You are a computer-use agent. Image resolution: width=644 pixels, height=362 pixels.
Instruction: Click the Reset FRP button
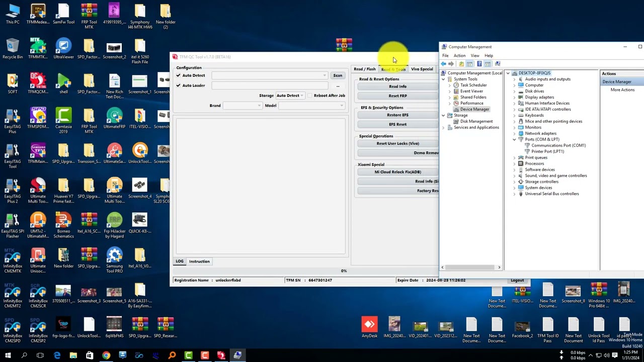[397, 96]
